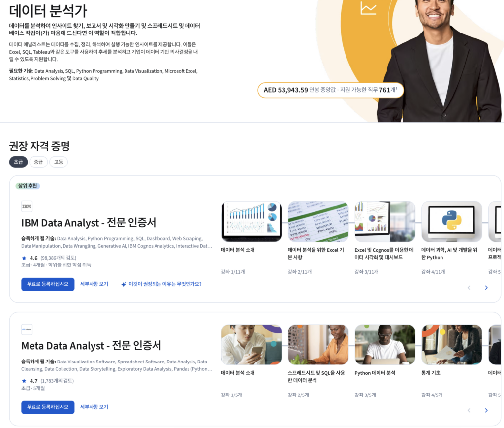Open Meta 데이터 분석 소개 phone thumbnail

(252, 345)
